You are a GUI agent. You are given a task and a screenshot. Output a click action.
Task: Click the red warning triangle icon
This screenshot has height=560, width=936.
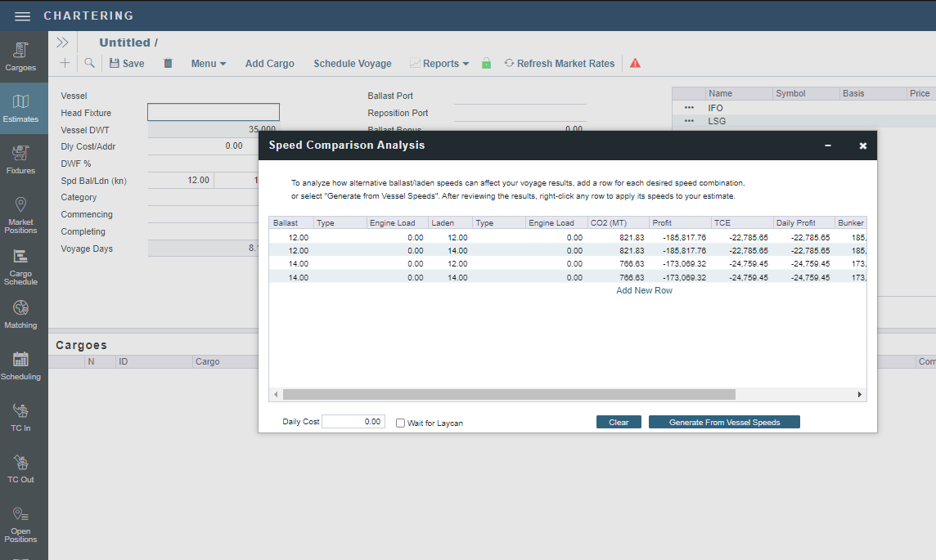point(635,63)
